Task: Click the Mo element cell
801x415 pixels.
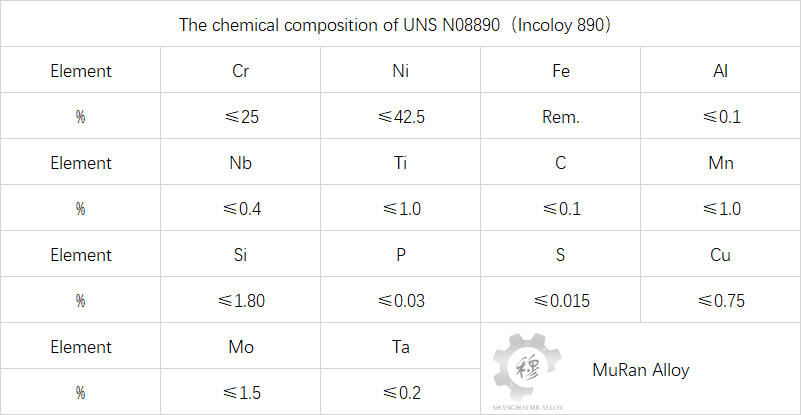Action: [x=241, y=346]
